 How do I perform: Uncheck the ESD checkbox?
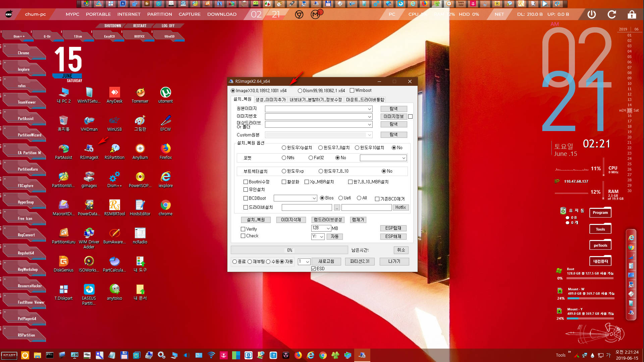314,269
